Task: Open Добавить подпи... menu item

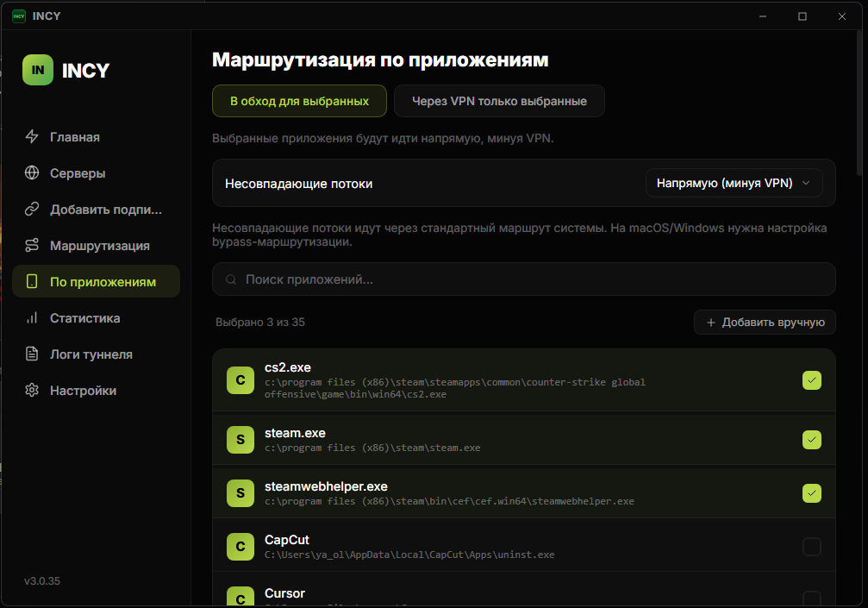Action: click(97, 210)
